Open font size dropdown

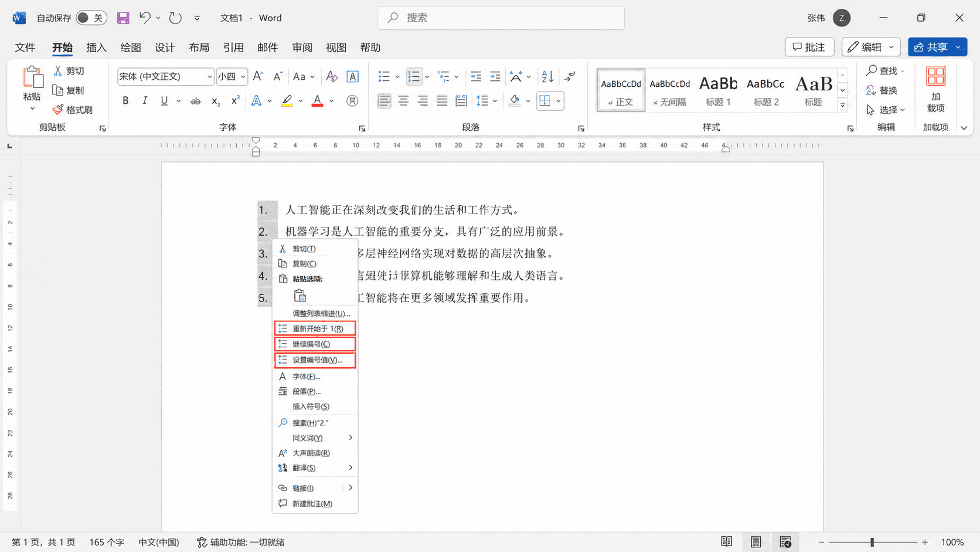(x=243, y=76)
